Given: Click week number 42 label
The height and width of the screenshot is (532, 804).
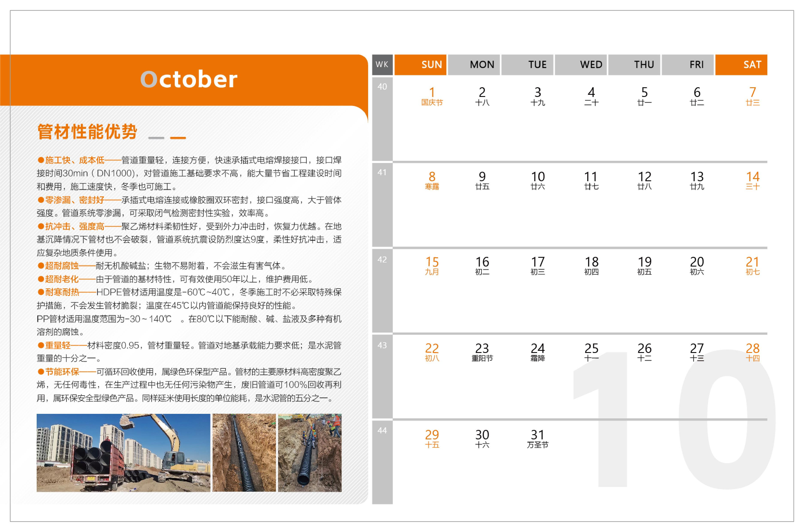Looking at the screenshot, I should tap(382, 259).
